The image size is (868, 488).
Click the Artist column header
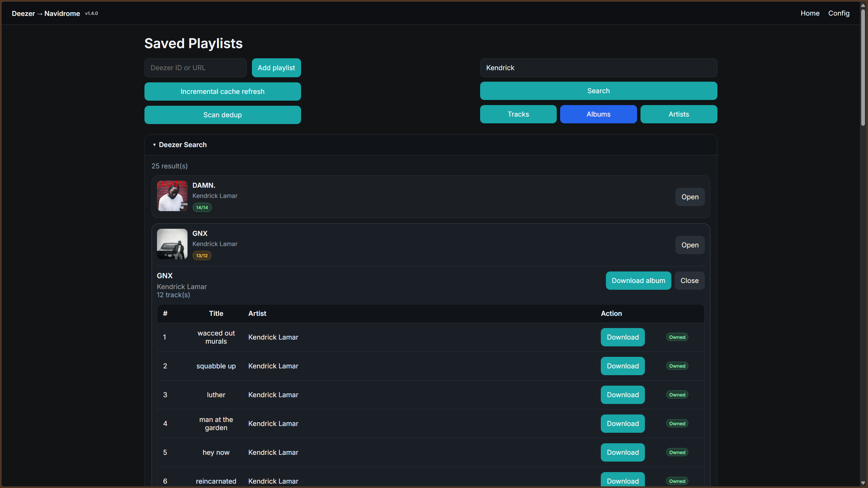tap(257, 313)
